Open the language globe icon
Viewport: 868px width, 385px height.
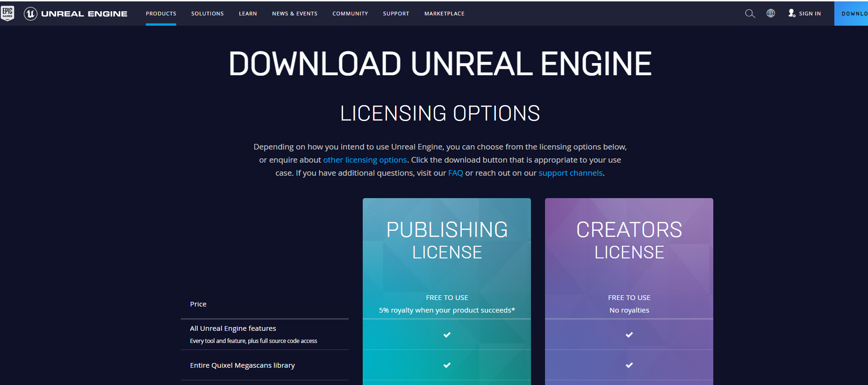point(771,13)
